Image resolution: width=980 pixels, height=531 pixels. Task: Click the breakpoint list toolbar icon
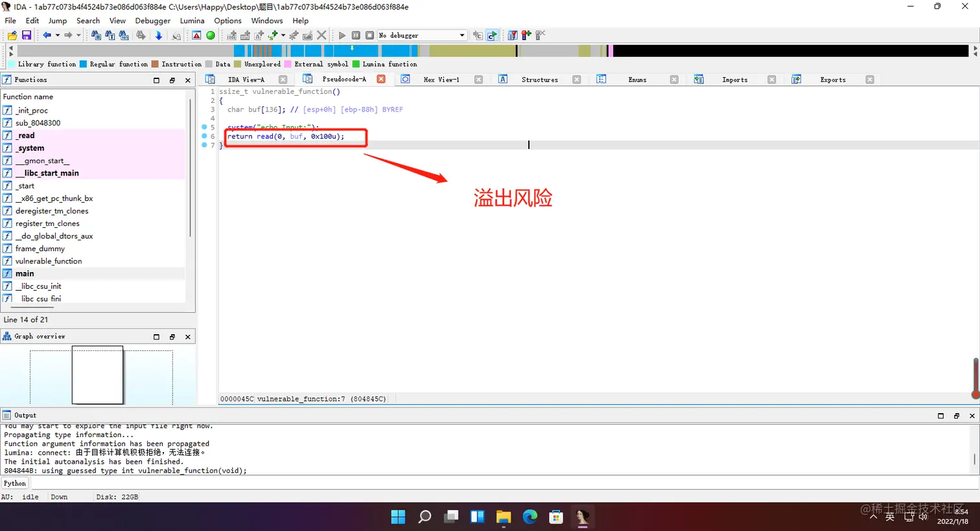coord(512,35)
